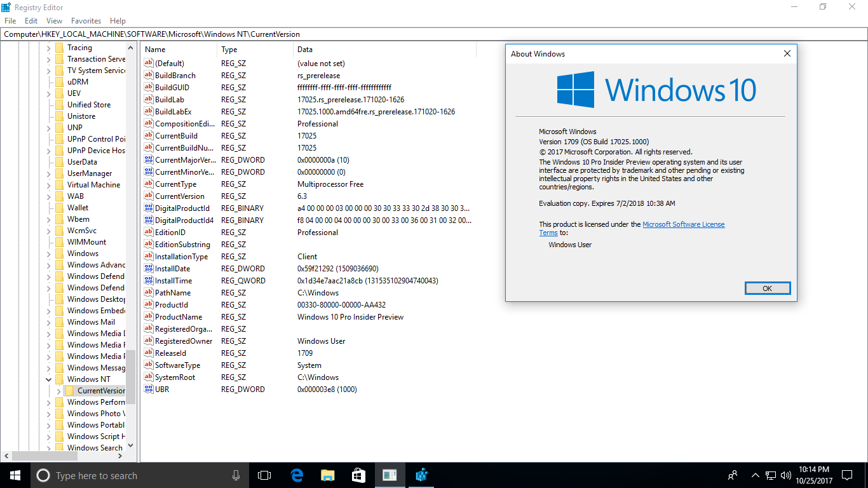Select the Unified Store key

[x=89, y=105]
